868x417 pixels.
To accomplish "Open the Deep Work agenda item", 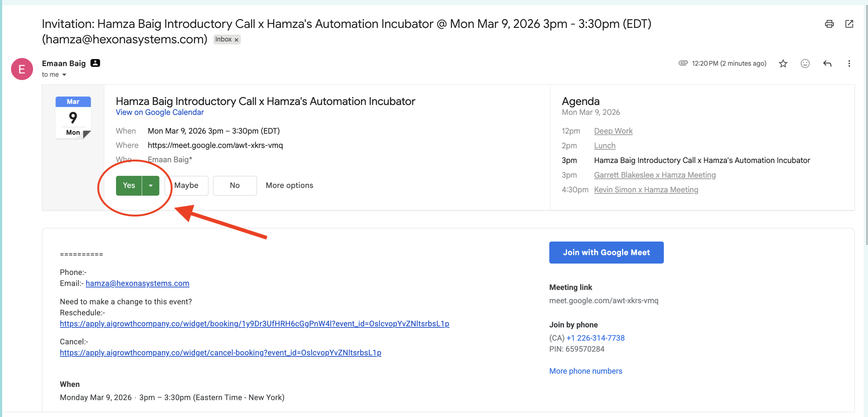I will (x=613, y=131).
